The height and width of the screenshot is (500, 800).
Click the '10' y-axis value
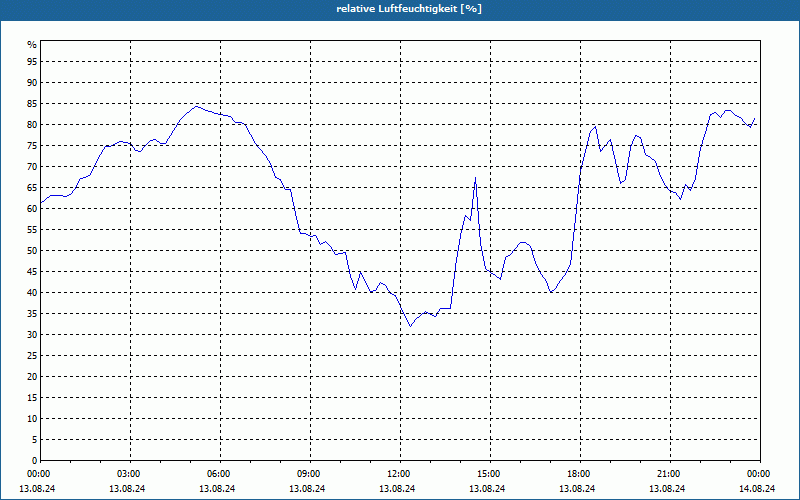point(32,418)
